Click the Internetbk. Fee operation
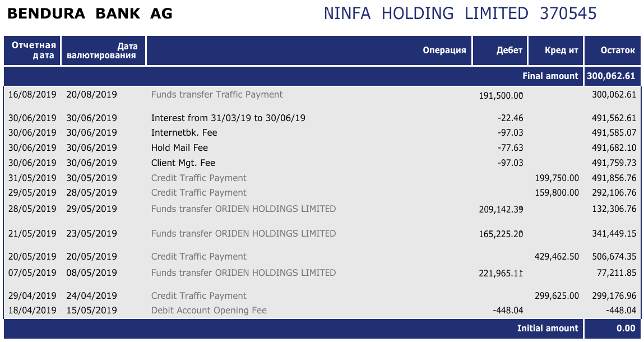This screenshot has height=342, width=644. (x=184, y=133)
